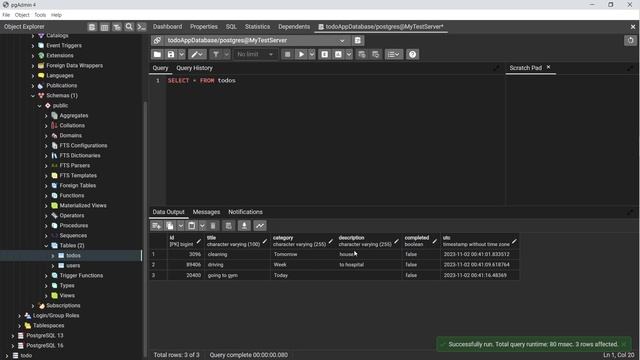Click the Explain query button
The image size is (640, 360).
point(324,54)
